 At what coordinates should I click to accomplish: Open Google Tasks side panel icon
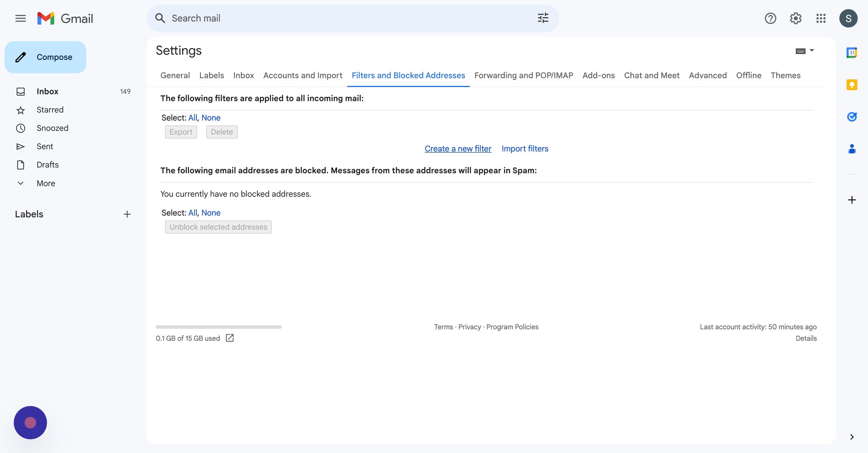tap(851, 117)
